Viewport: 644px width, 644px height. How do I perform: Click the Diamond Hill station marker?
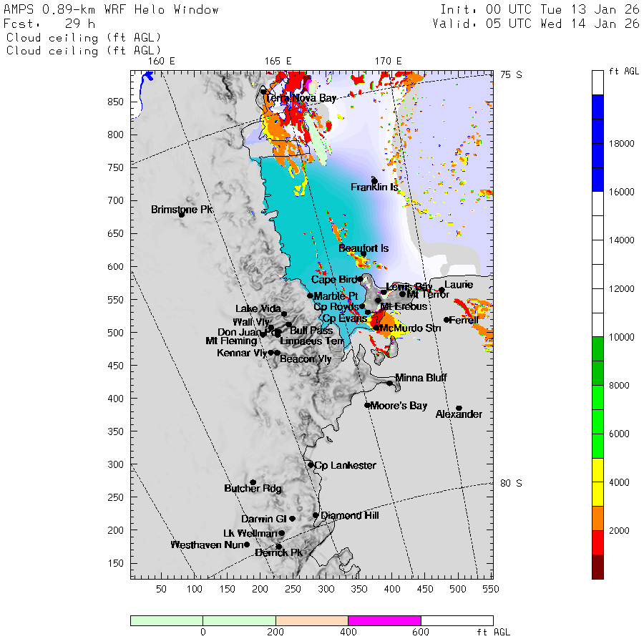point(316,514)
